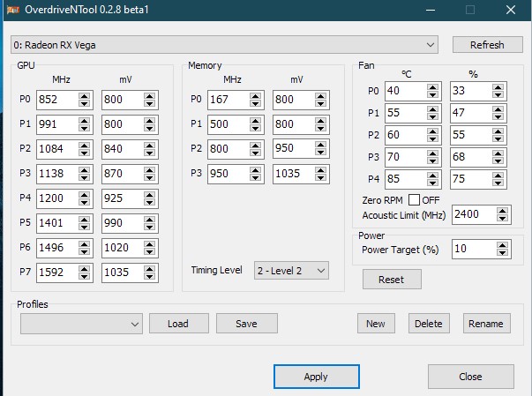Decrease Memory P3 mV with down arrow
532x396 pixels.
(320, 177)
